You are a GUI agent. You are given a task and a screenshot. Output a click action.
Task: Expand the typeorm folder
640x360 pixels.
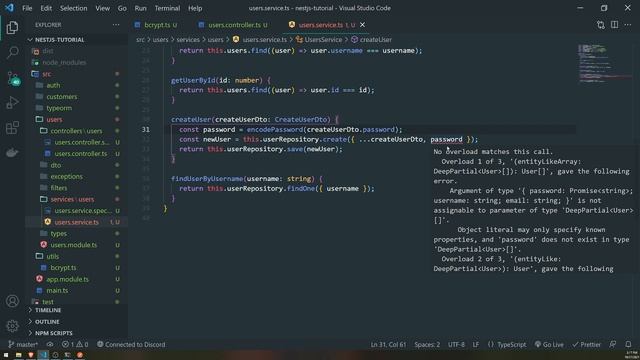(x=59, y=108)
